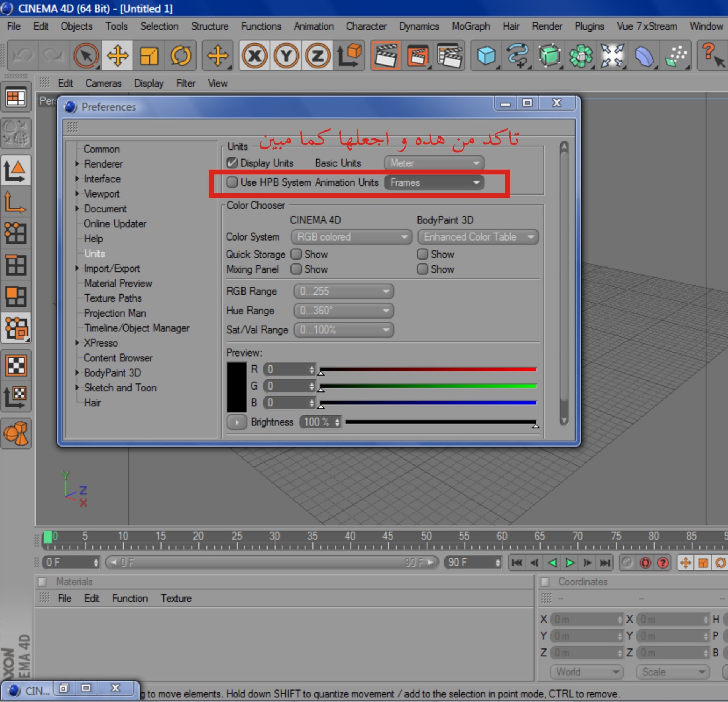Click the record keyframe red button
Viewport: 728px width, 702px height.
tap(645, 563)
